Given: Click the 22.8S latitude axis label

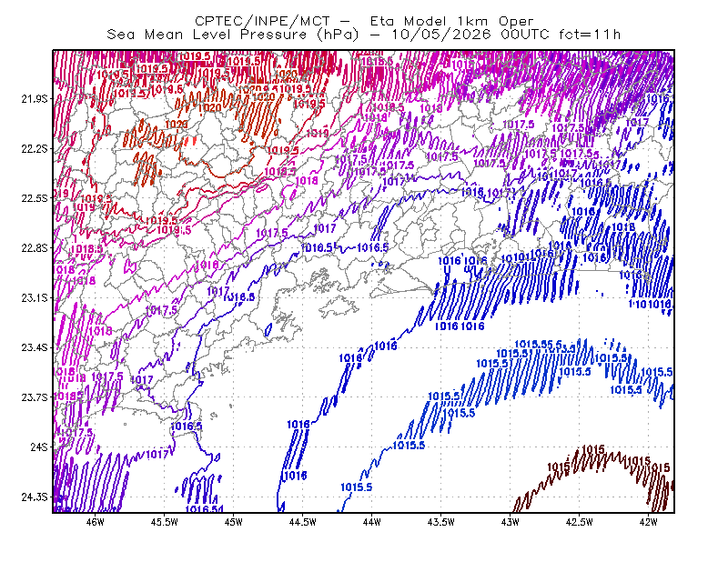Looking at the screenshot, I should click(34, 248).
